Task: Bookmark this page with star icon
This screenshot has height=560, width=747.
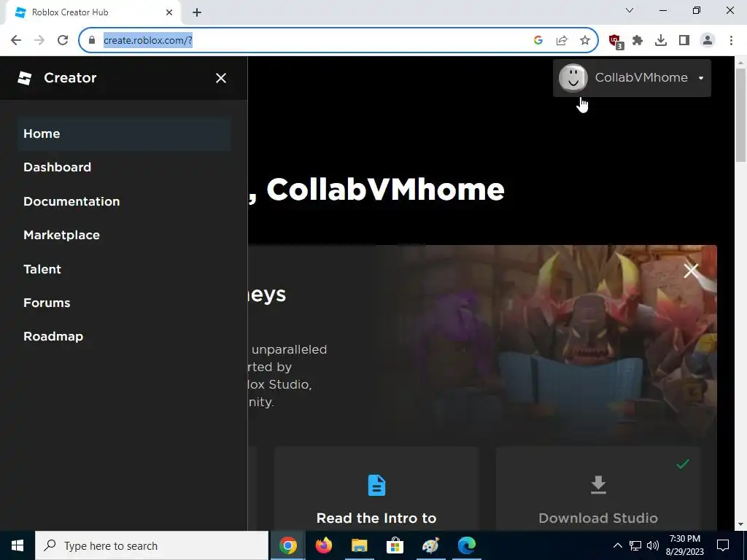Action: tap(585, 41)
